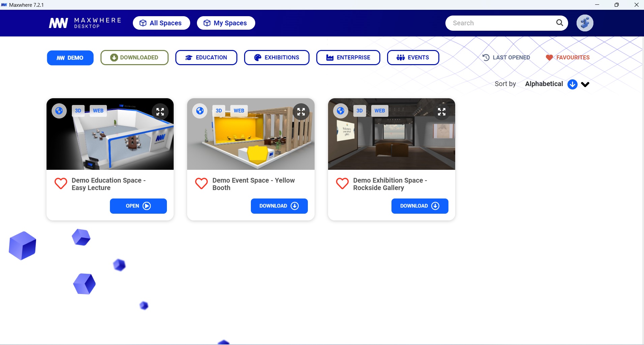Click WEB badge on Yellow Booth card

239,111
